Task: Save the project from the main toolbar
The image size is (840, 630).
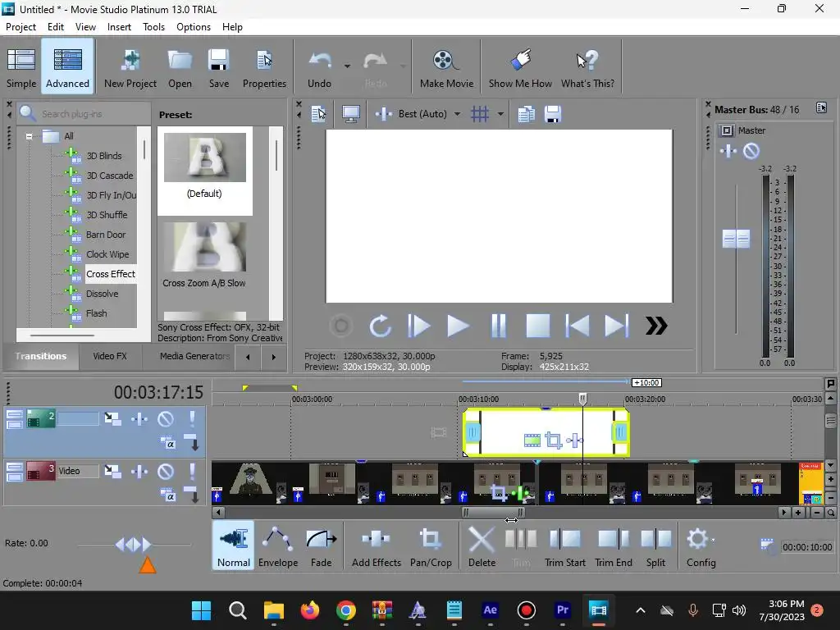Action: tap(218, 67)
